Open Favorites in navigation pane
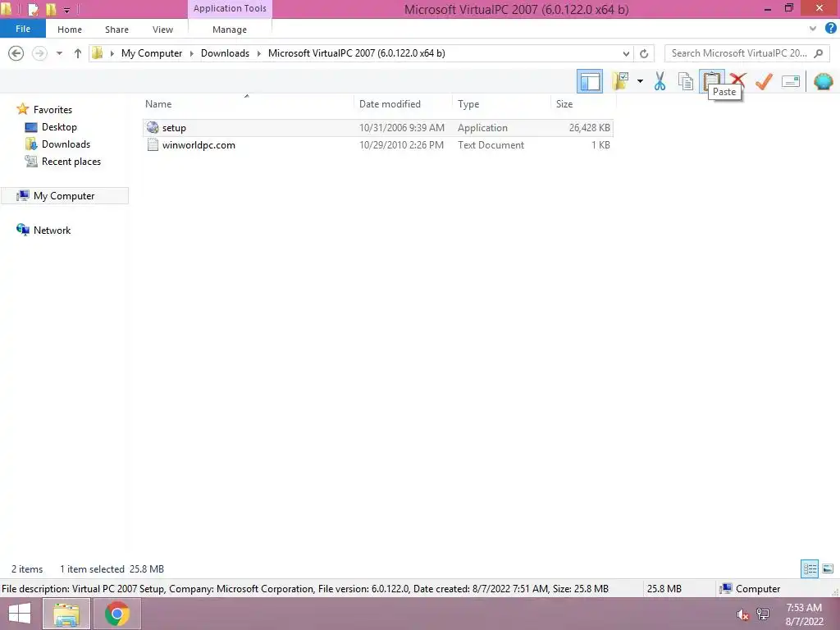The width and height of the screenshot is (840, 630). (52, 109)
